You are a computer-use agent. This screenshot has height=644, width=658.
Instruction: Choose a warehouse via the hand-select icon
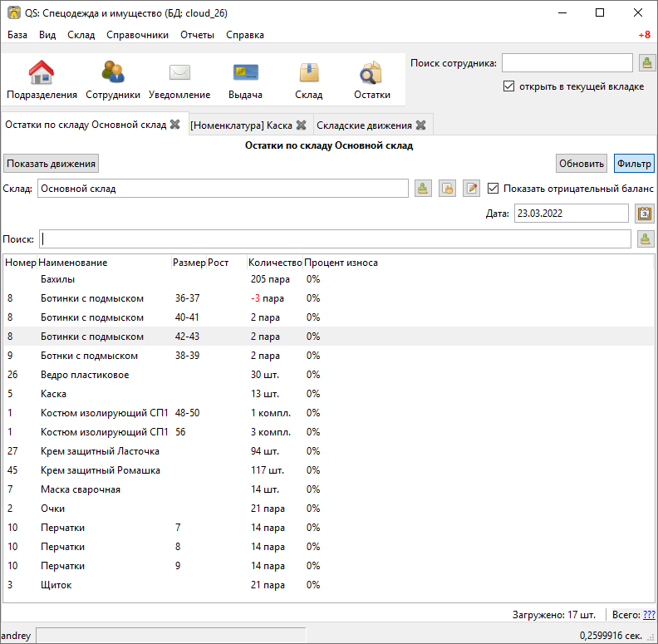[447, 189]
